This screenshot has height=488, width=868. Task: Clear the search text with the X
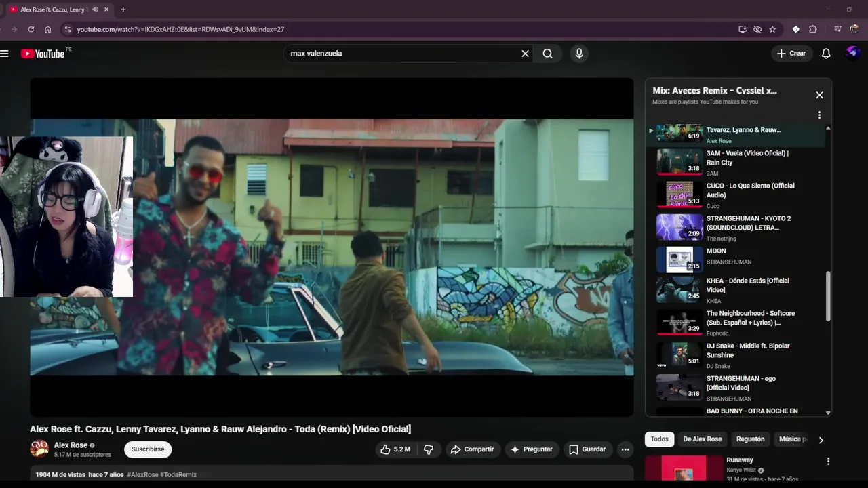525,54
